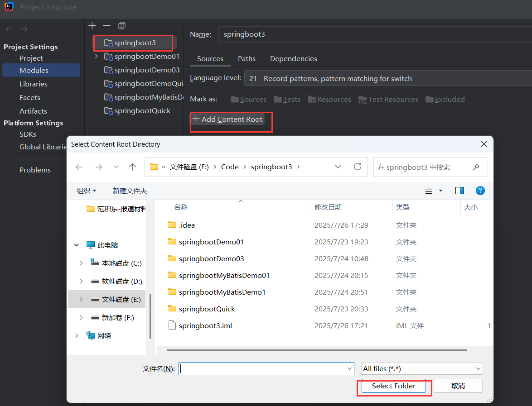The width and height of the screenshot is (532, 406).
Task: Go up one directory level
Action: click(x=133, y=167)
